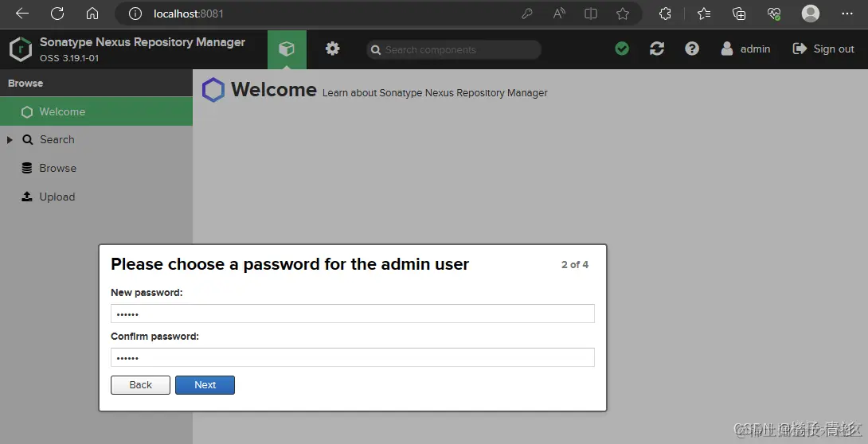Image resolution: width=868 pixels, height=444 pixels.
Task: Reload the browser page
Action: [x=57, y=14]
